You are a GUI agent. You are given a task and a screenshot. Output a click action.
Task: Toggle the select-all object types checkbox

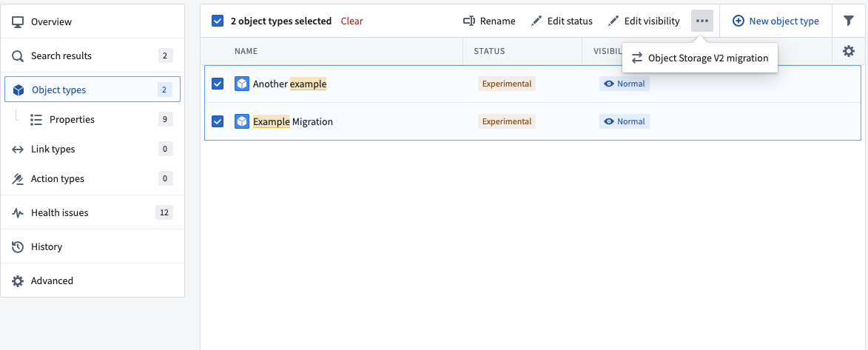click(x=218, y=21)
